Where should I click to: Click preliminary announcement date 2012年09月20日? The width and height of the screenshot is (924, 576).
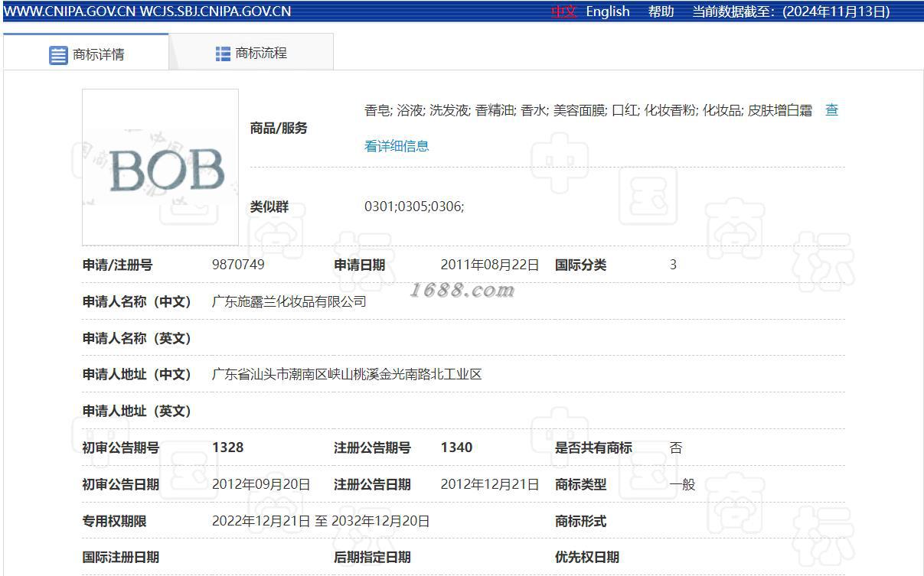coord(261,484)
